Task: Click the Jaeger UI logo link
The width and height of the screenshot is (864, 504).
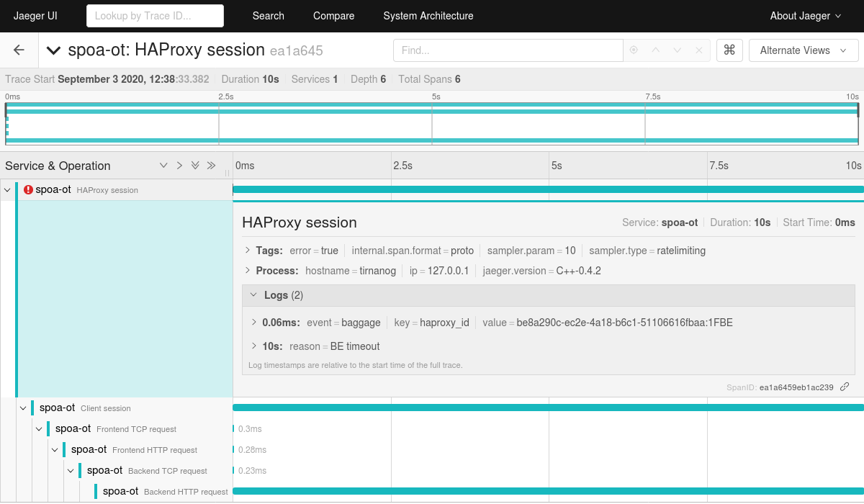Action: pos(35,16)
